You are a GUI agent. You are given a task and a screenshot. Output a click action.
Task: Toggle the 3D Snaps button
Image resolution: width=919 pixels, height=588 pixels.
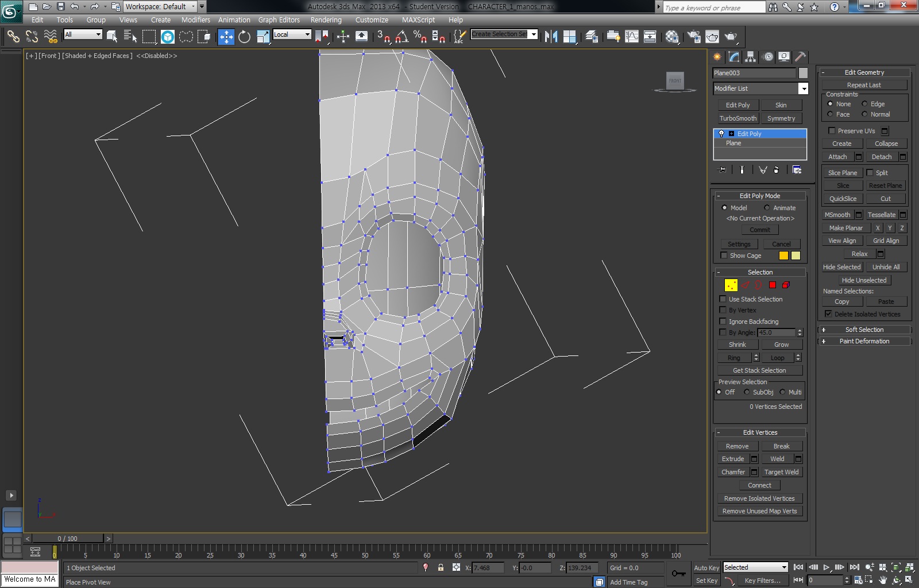pyautogui.click(x=384, y=37)
